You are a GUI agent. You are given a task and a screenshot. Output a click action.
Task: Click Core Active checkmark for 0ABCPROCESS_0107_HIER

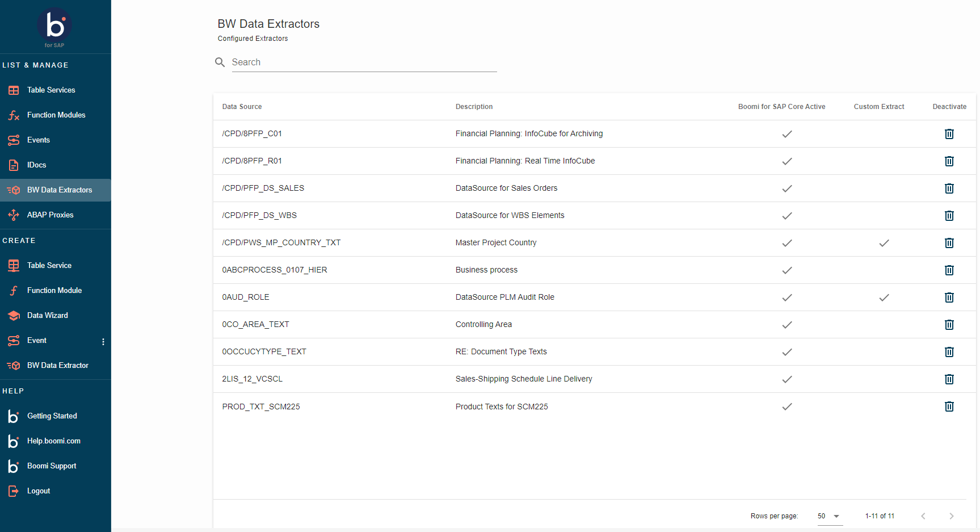click(786, 270)
